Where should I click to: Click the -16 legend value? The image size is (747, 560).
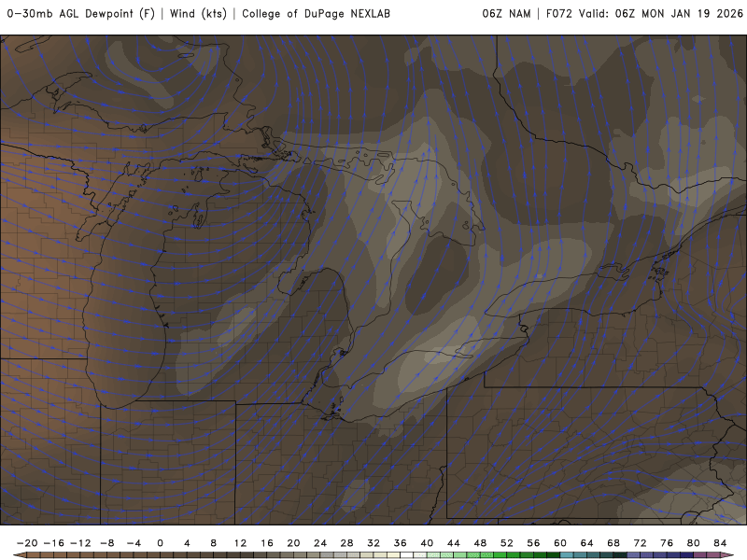tap(54, 543)
